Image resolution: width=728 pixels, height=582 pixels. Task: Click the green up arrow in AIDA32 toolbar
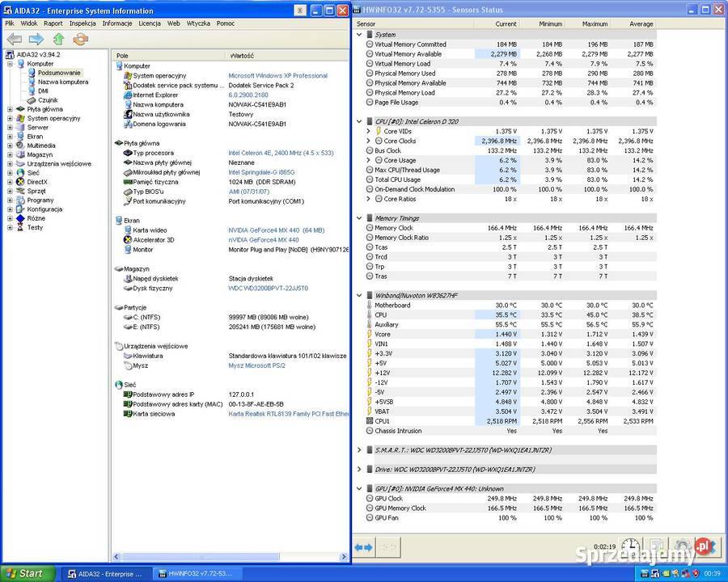(57, 38)
